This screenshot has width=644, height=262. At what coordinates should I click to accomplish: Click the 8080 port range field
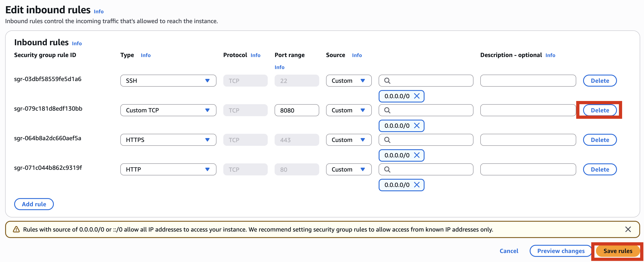point(296,110)
